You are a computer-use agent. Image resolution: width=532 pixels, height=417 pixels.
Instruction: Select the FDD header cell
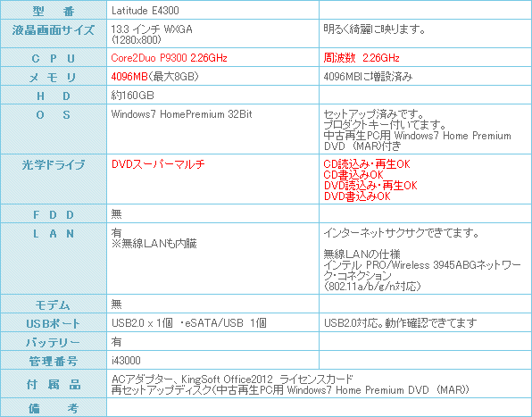click(54, 213)
